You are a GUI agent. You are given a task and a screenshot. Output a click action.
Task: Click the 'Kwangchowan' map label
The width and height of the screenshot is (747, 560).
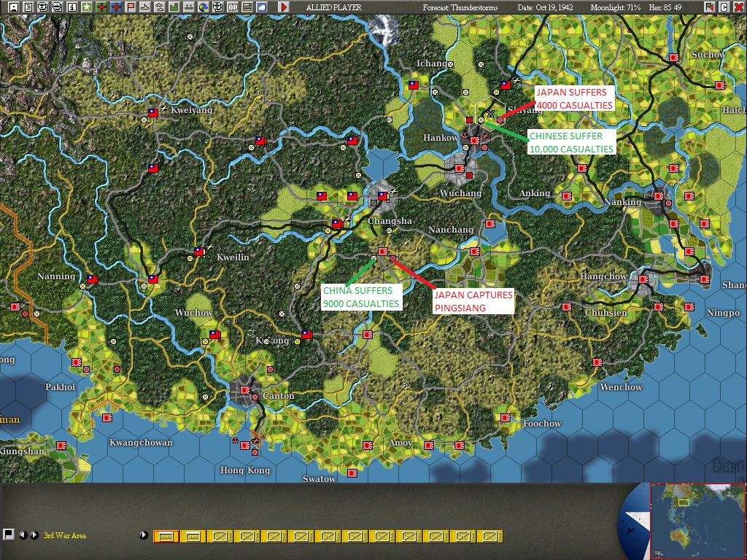click(141, 443)
